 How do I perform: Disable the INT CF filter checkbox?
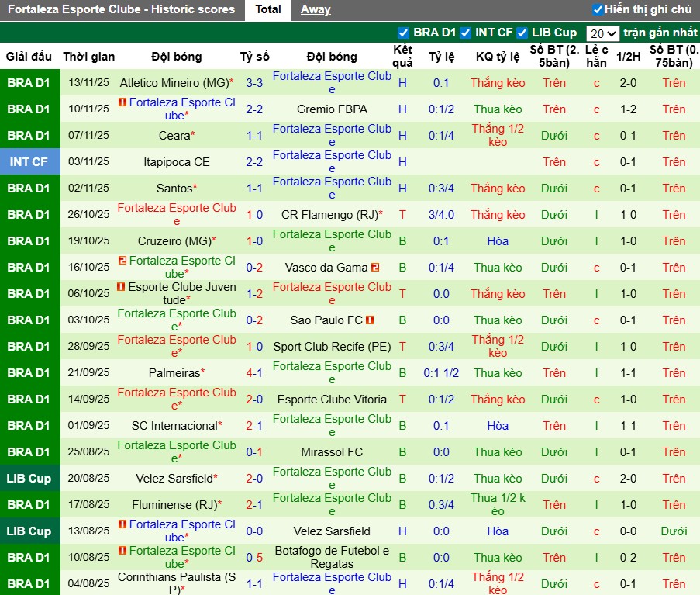(465, 34)
